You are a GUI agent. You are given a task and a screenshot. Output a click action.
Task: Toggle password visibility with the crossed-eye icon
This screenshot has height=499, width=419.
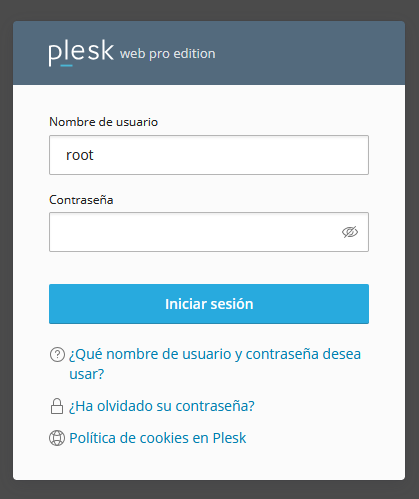point(350,232)
